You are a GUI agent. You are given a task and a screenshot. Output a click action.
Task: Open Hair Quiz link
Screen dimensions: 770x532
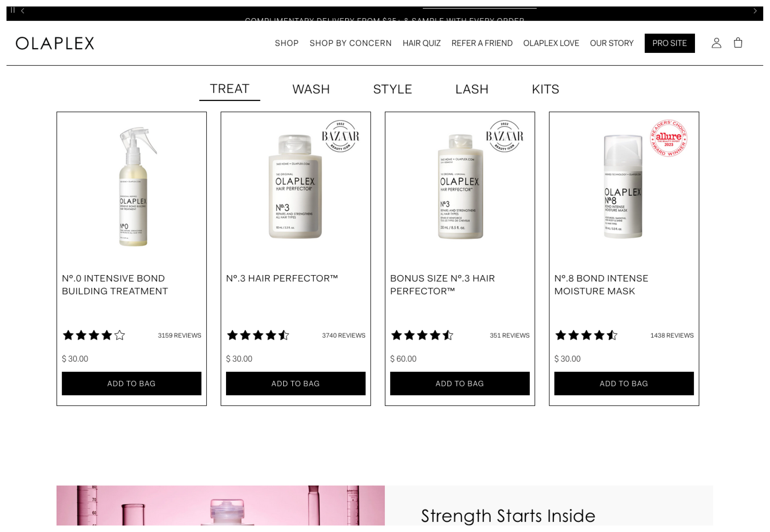[x=422, y=43]
